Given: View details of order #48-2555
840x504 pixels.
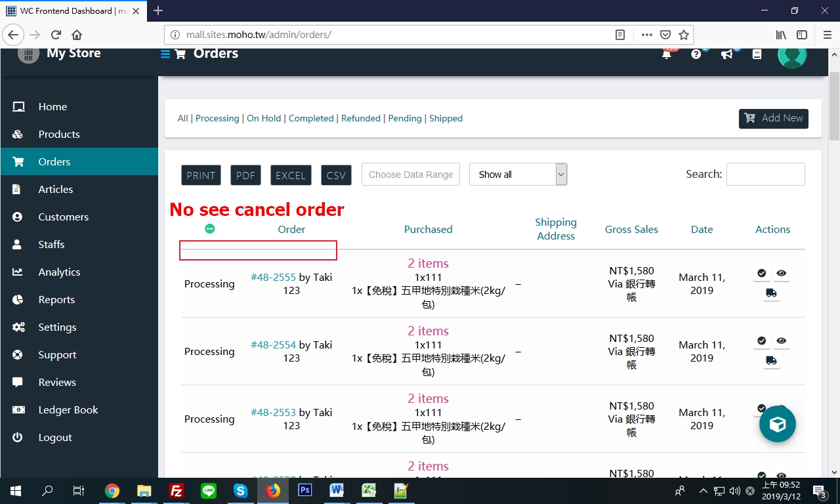Looking at the screenshot, I should point(782,273).
